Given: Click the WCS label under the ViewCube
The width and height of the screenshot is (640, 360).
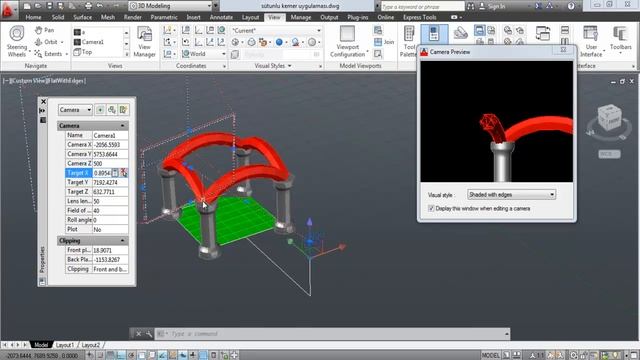Looking at the screenshot, I should pyautogui.click(x=609, y=154).
